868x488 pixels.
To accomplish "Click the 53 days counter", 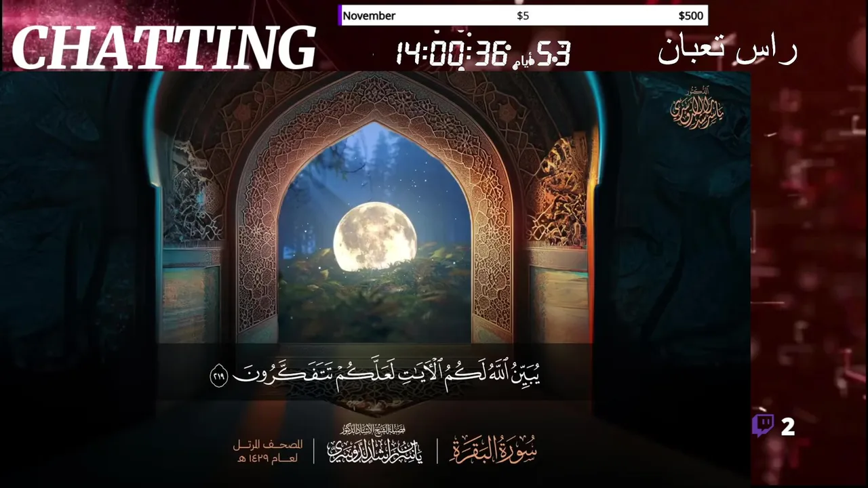I will click(554, 54).
